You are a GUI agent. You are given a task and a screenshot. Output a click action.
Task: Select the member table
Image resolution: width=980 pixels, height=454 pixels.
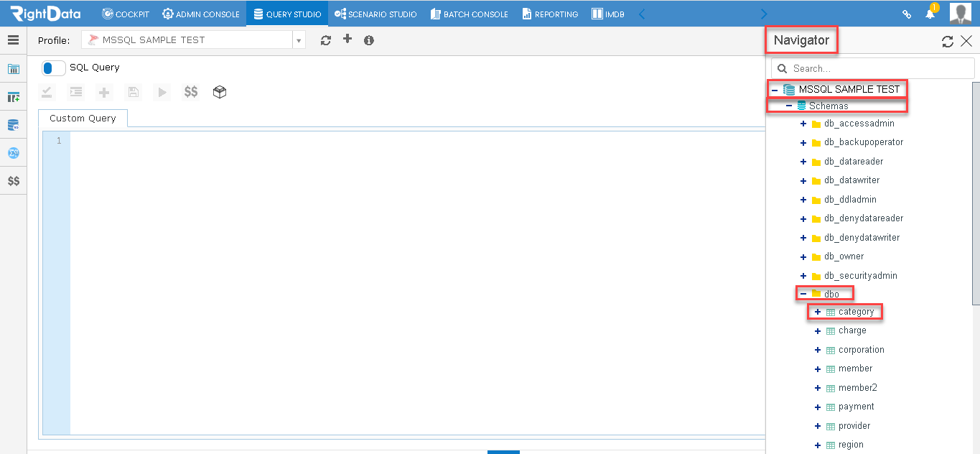click(x=855, y=369)
